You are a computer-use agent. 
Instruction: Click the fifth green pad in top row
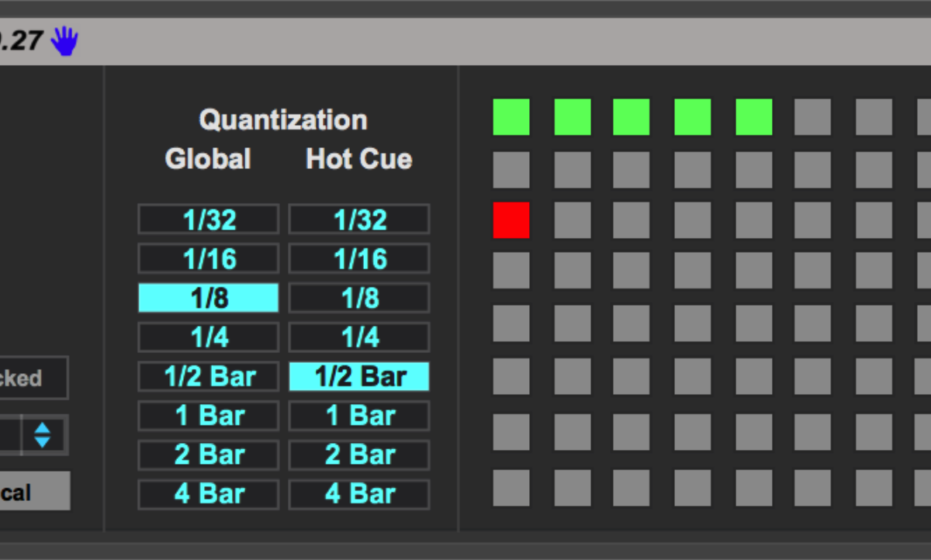click(754, 117)
